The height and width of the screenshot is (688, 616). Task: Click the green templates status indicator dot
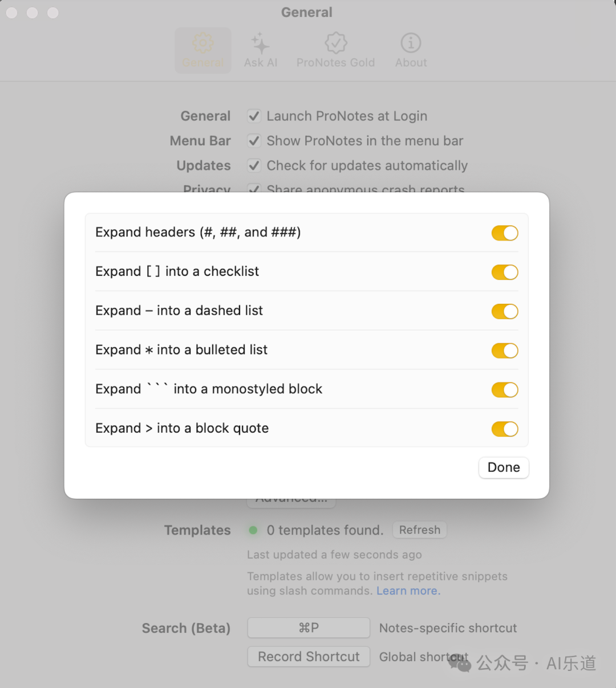[x=253, y=530]
